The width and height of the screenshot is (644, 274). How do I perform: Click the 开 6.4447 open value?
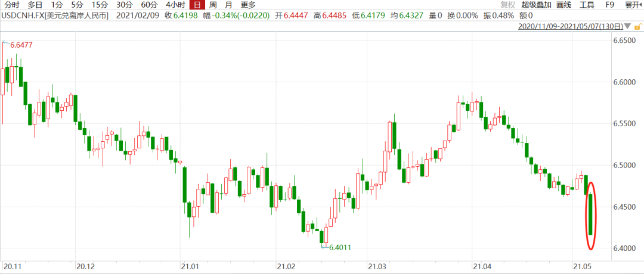click(291, 15)
